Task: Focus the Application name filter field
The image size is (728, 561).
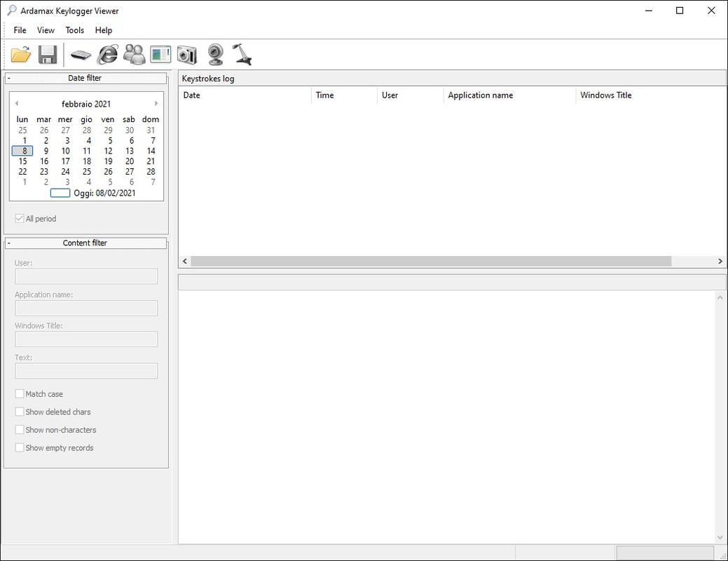Action: (86, 308)
